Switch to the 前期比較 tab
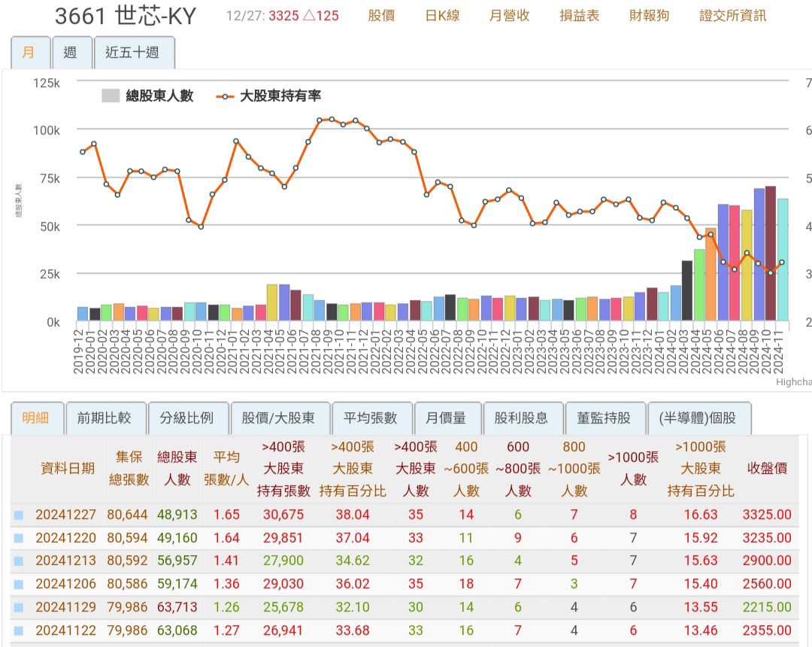The width and height of the screenshot is (812, 647). coord(106,418)
